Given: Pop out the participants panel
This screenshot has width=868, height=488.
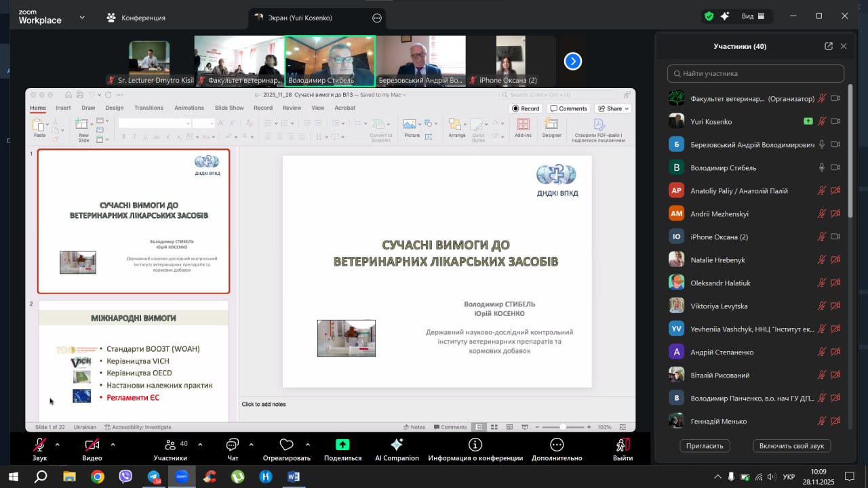Looking at the screenshot, I should 828,46.
